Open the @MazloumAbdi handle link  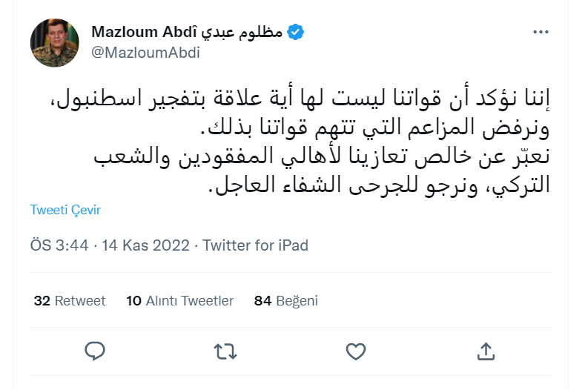(x=145, y=53)
